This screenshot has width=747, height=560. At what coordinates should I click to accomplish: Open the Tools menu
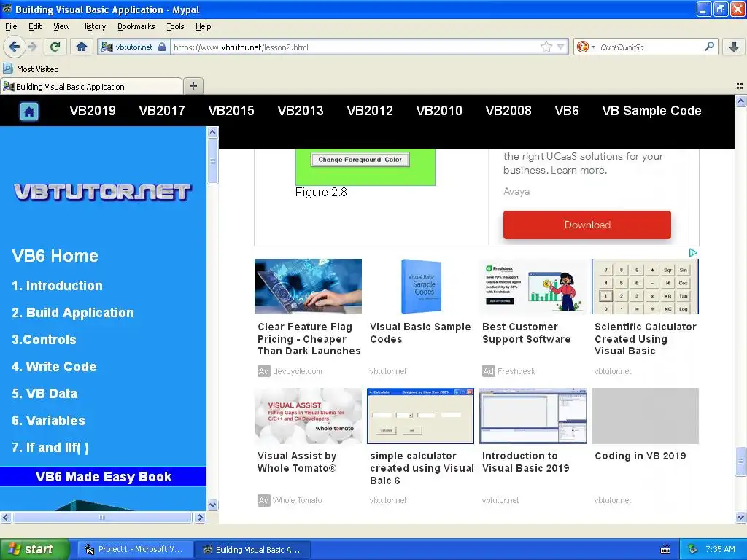[x=175, y=26]
